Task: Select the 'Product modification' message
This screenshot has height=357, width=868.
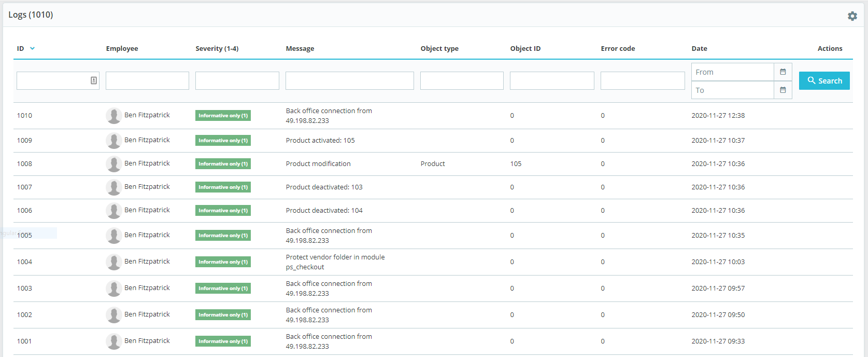Action: (x=318, y=164)
